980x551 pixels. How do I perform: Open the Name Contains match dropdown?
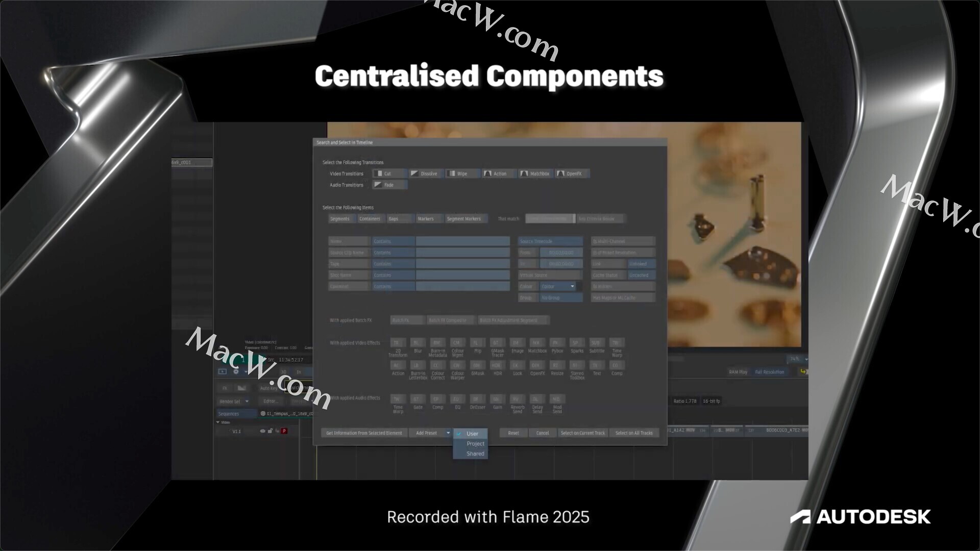tap(393, 241)
